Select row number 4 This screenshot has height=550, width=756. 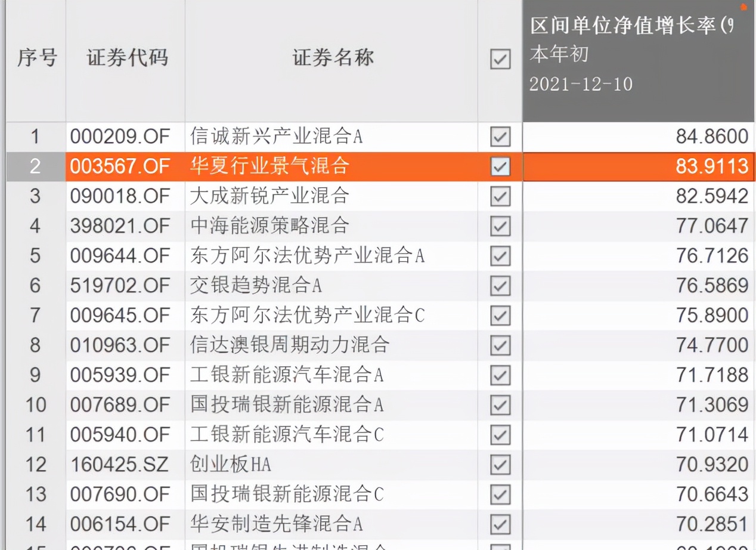point(35,226)
